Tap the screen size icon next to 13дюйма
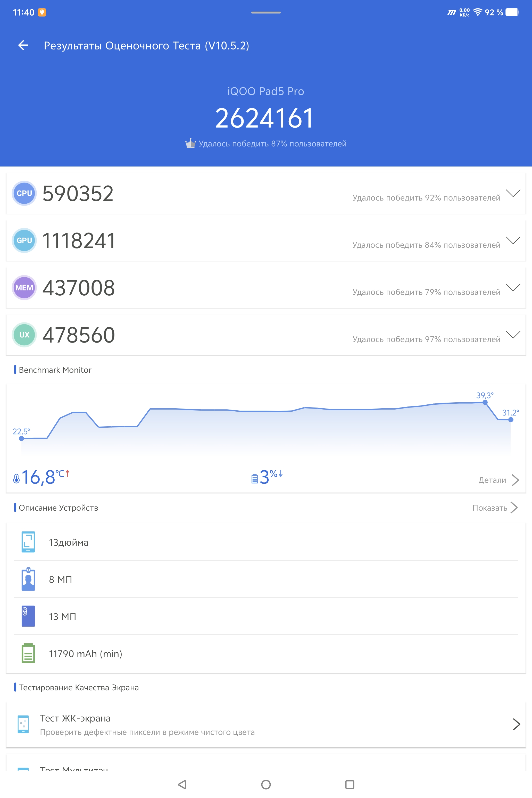This screenshot has height=798, width=532. pyautogui.click(x=28, y=542)
